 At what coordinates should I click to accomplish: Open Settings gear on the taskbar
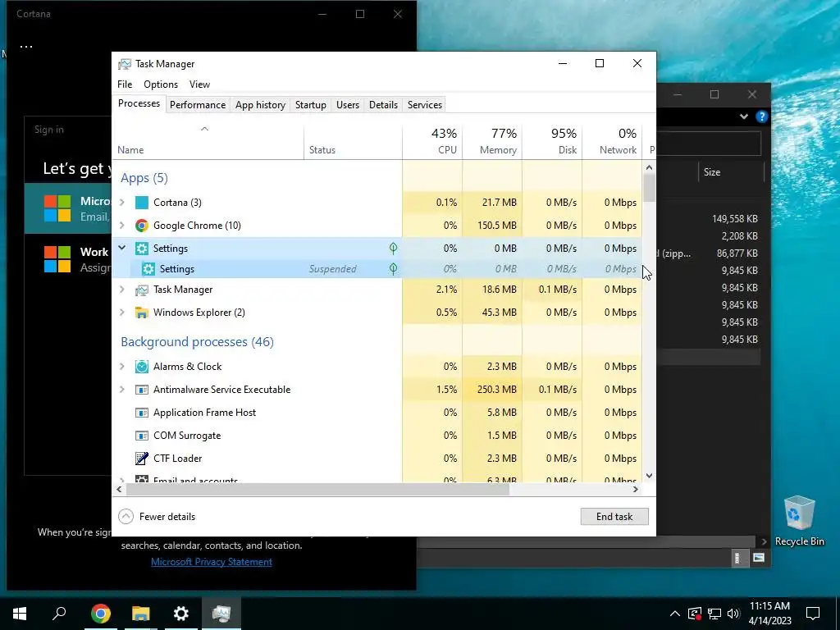click(x=181, y=614)
